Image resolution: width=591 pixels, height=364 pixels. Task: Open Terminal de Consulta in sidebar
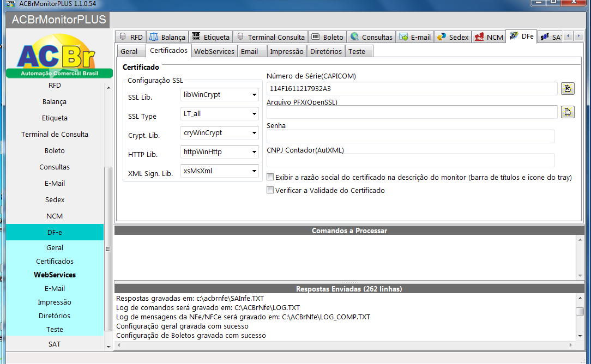[x=55, y=134]
